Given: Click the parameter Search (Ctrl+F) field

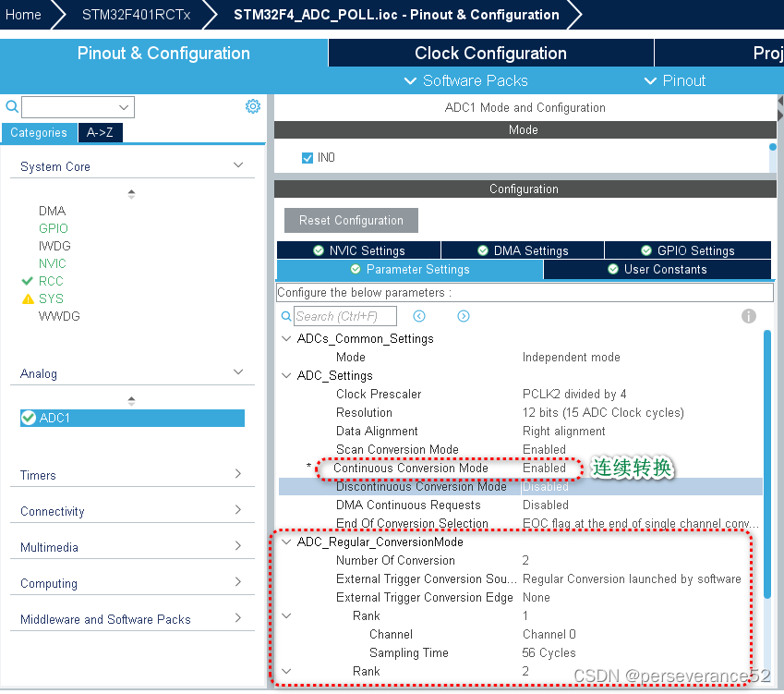Looking at the screenshot, I should click(345, 316).
